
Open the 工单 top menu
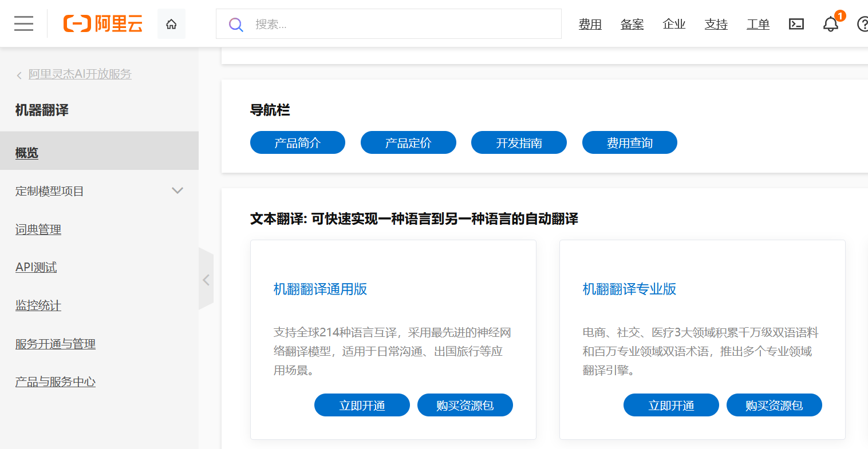pyautogui.click(x=757, y=24)
